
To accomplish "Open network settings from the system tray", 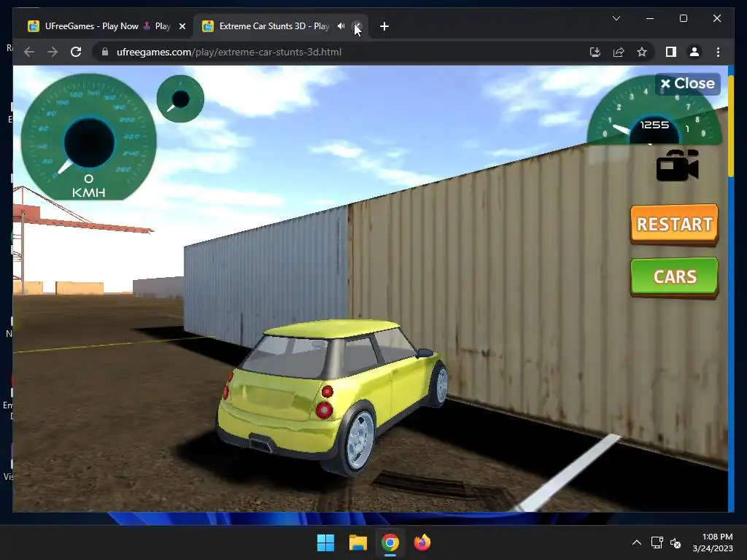I will point(657,542).
